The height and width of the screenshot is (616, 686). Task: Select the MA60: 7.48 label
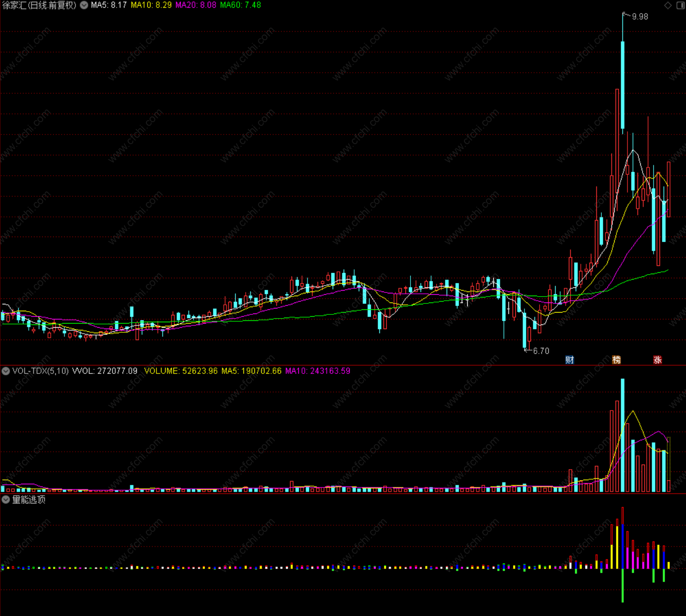241,5
